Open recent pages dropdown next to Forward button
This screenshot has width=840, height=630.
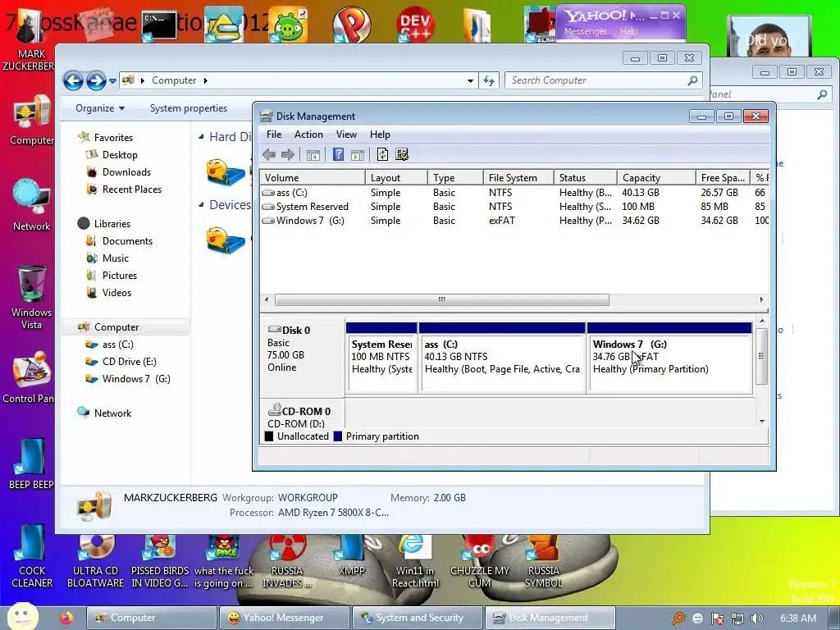tap(112, 81)
